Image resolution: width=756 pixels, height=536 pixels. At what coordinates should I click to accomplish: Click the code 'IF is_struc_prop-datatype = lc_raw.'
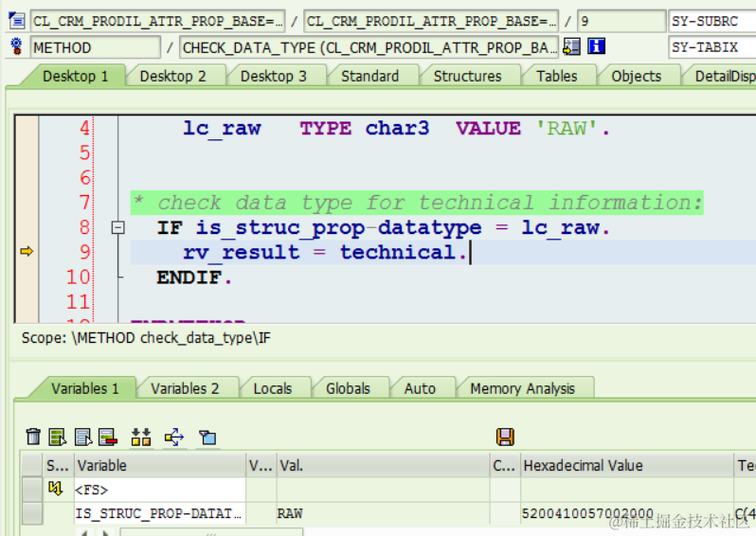[x=384, y=227]
